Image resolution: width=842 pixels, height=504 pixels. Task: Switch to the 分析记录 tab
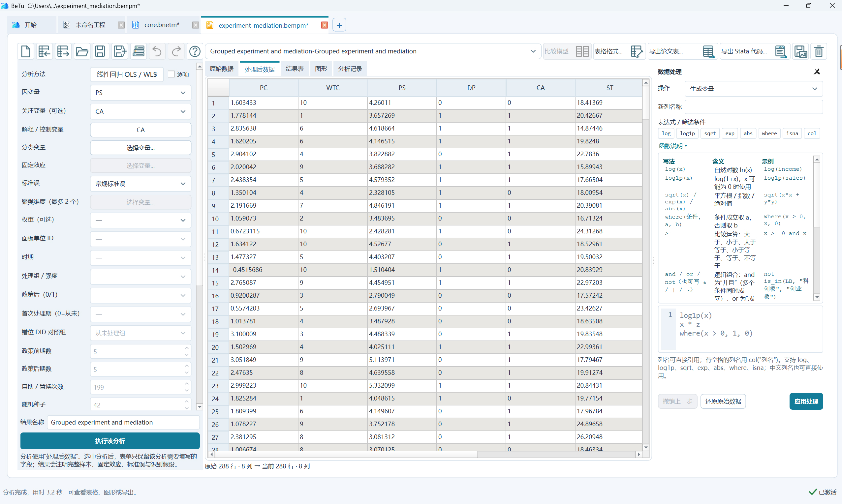pyautogui.click(x=350, y=69)
